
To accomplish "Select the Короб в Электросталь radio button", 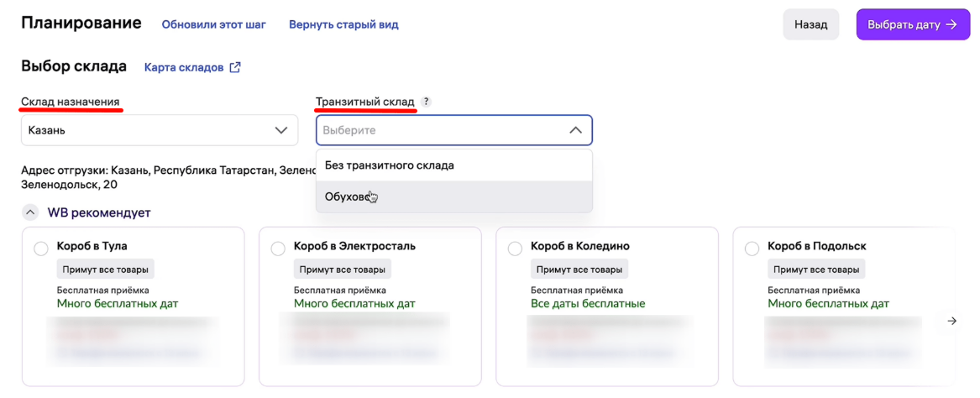I will click(278, 248).
